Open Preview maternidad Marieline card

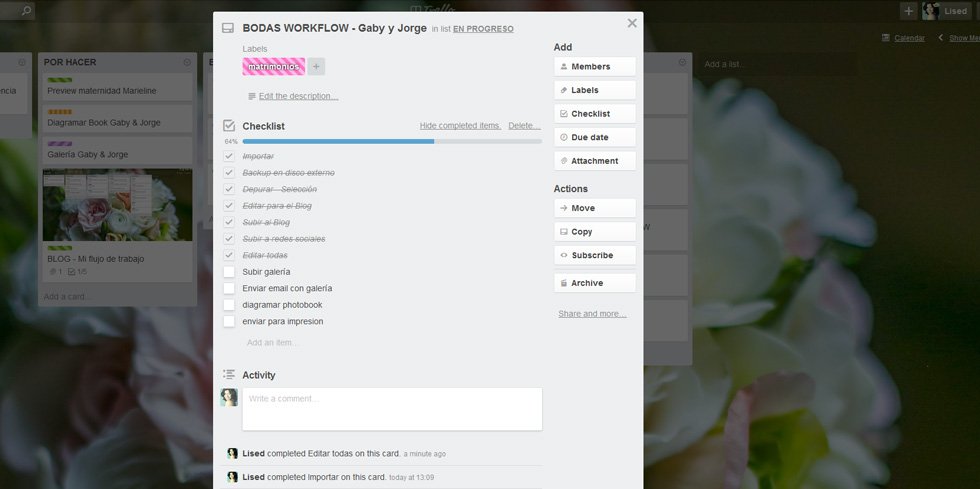117,86
